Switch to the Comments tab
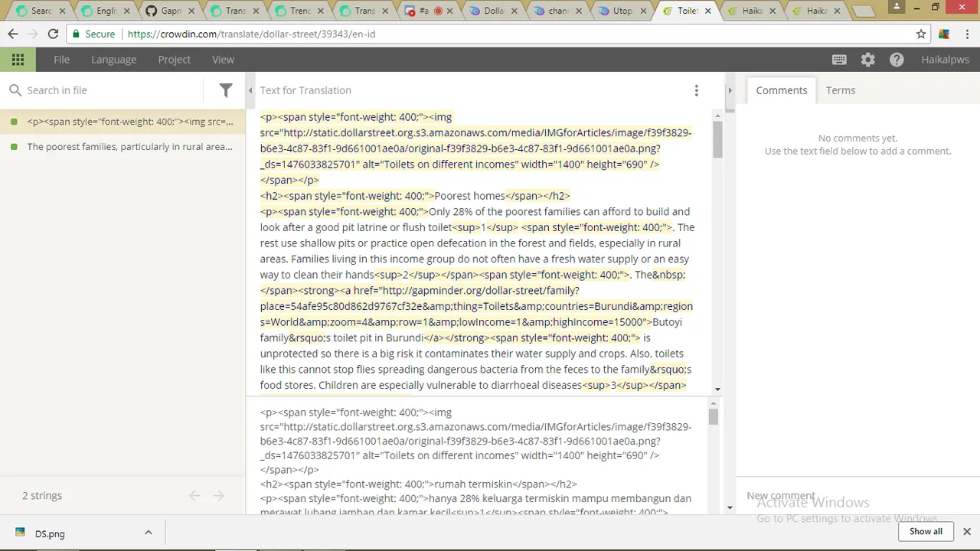The width and height of the screenshot is (980, 551). pyautogui.click(x=782, y=90)
